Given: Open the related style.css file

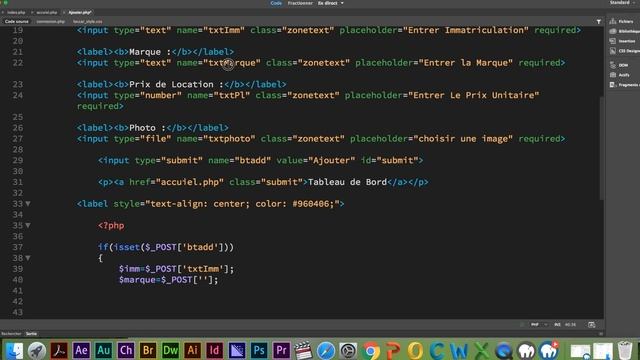Looking at the screenshot, I should [87, 21].
